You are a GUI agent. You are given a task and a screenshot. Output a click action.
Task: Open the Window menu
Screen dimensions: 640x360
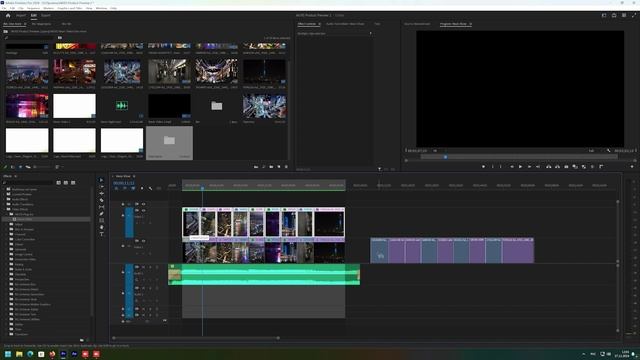[101, 8]
